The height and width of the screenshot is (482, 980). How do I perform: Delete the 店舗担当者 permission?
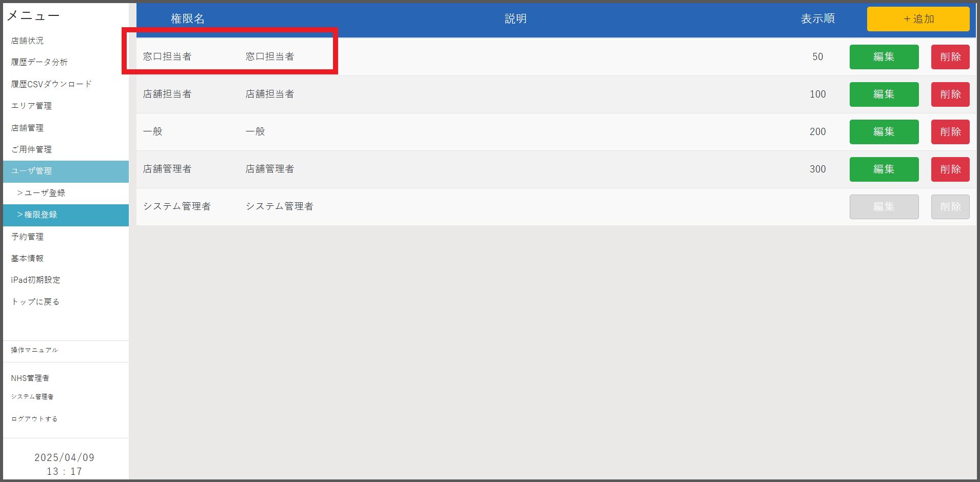click(950, 94)
